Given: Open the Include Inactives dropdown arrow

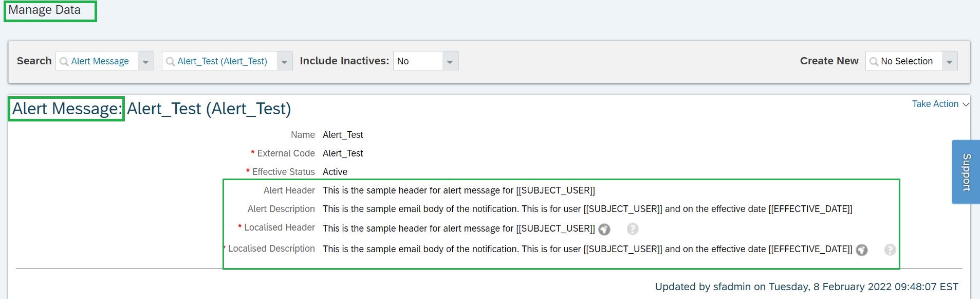Looking at the screenshot, I should point(450,62).
